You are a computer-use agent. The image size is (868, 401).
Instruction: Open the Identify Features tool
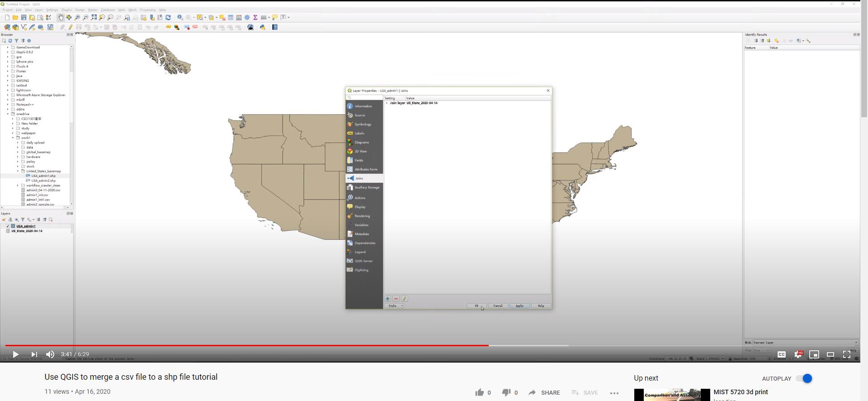tap(180, 17)
